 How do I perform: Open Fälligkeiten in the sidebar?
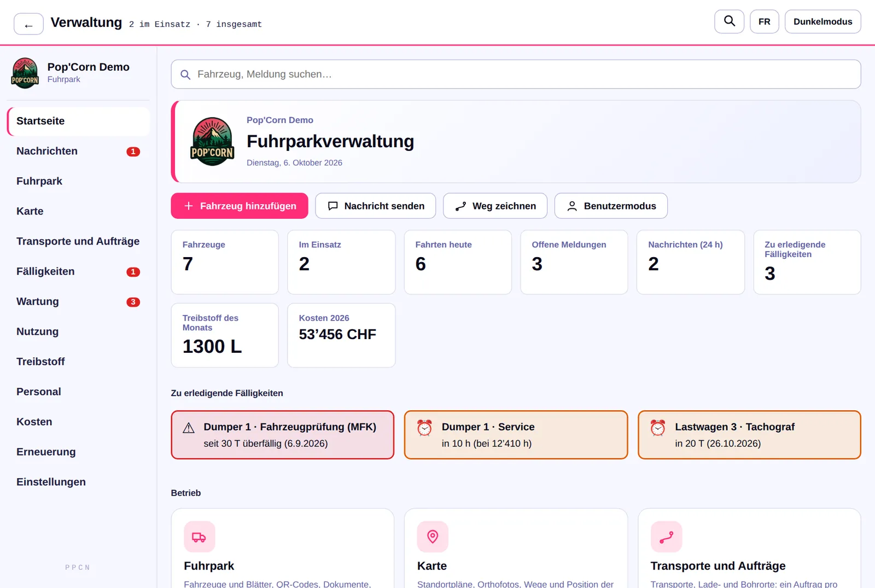coord(78,272)
